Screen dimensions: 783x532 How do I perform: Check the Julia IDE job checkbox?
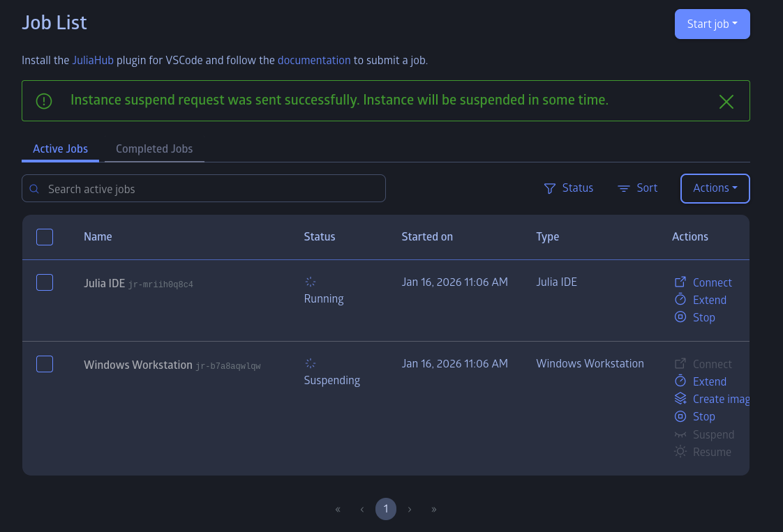coord(45,282)
